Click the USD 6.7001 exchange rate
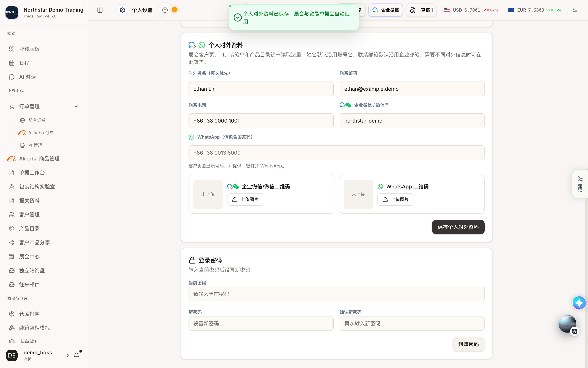The height and width of the screenshot is (368, 588). coord(471,10)
